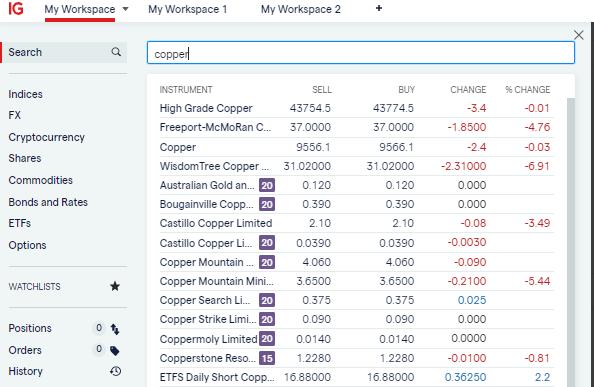Click Freeport-McMoRan percent change -4.76
594x387 pixels.
(537, 127)
